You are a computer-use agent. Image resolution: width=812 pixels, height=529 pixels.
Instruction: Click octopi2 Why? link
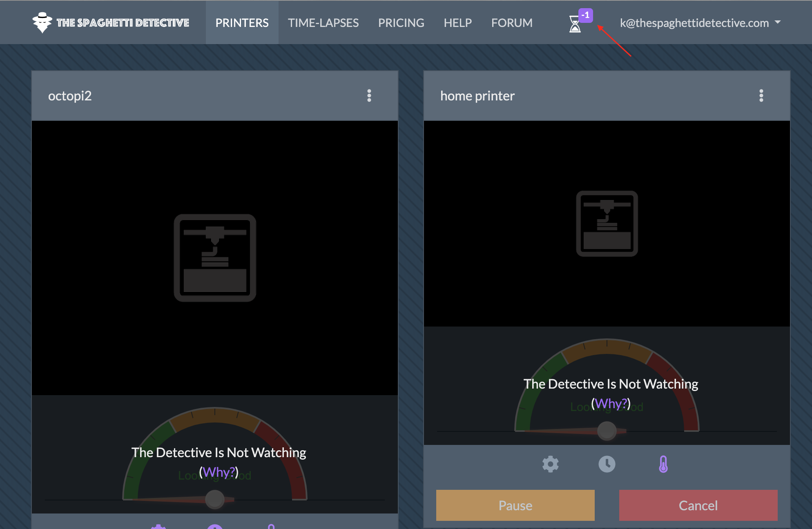coord(219,472)
